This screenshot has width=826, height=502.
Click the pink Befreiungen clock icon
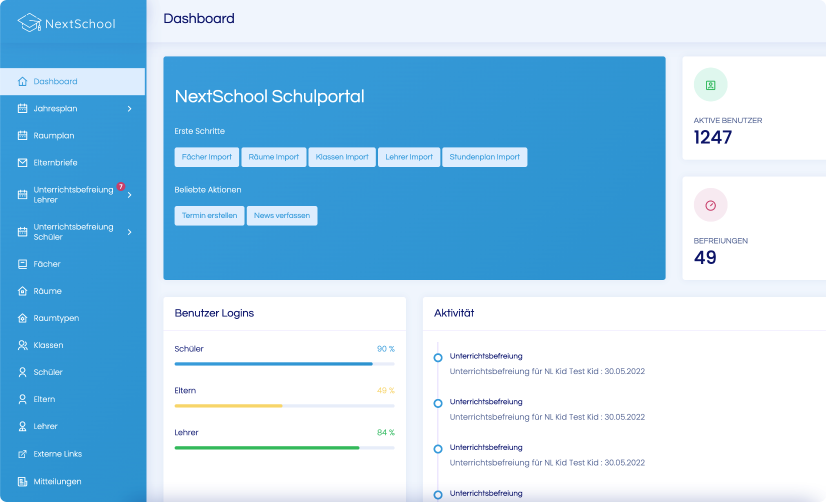tap(710, 205)
